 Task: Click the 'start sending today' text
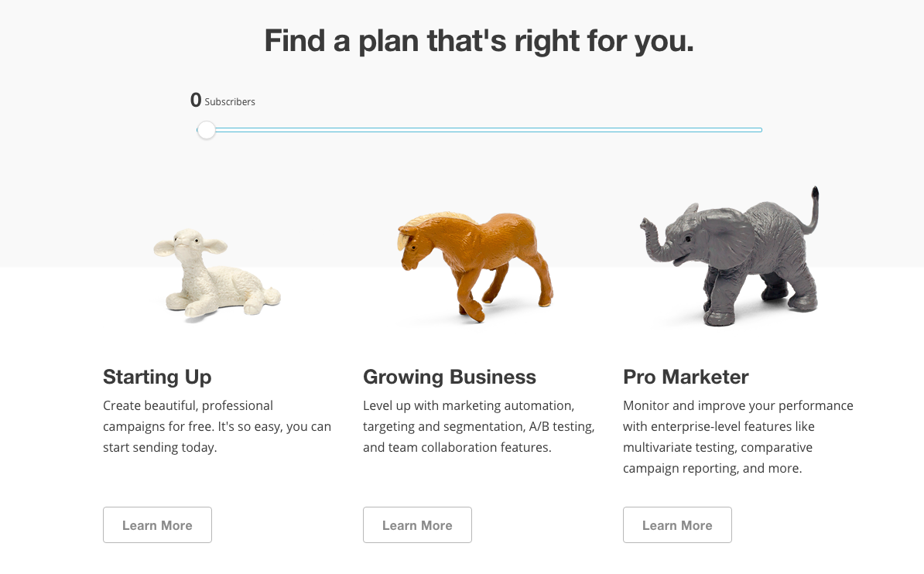point(159,447)
